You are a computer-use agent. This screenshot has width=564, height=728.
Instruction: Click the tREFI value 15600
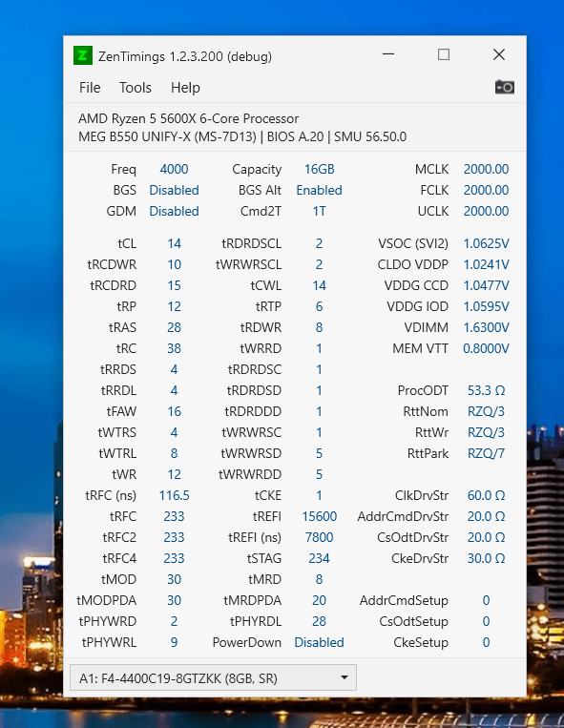click(x=319, y=516)
